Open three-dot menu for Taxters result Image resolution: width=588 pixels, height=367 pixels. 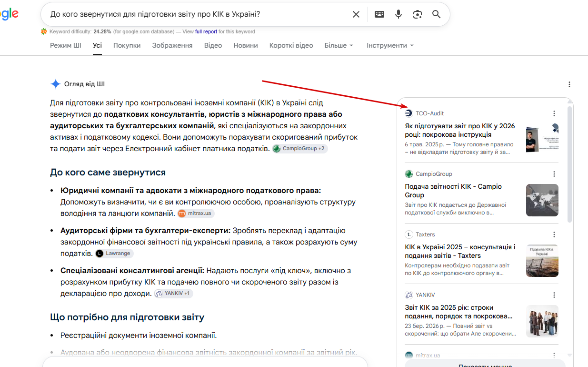[x=554, y=234]
